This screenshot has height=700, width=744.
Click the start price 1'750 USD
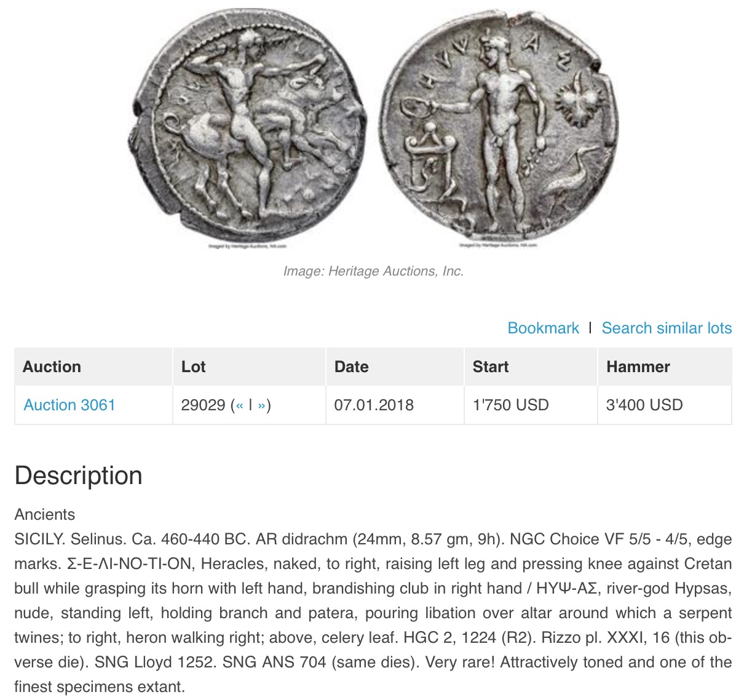tap(510, 405)
